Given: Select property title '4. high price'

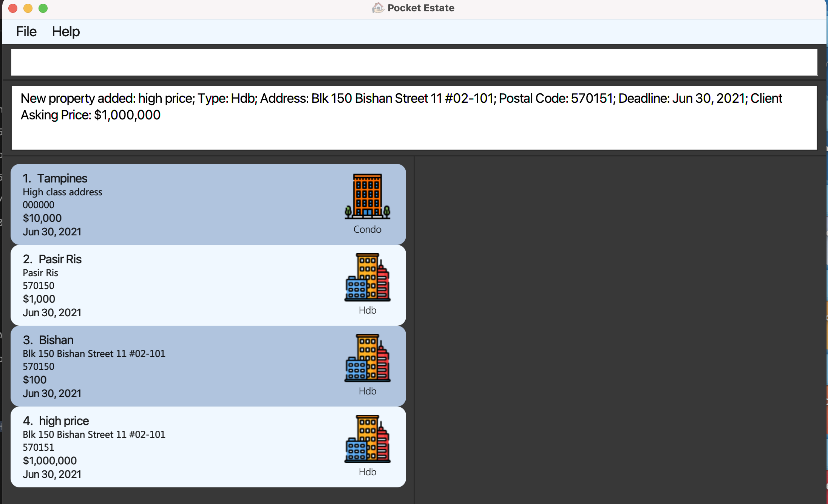Looking at the screenshot, I should pyautogui.click(x=56, y=421).
